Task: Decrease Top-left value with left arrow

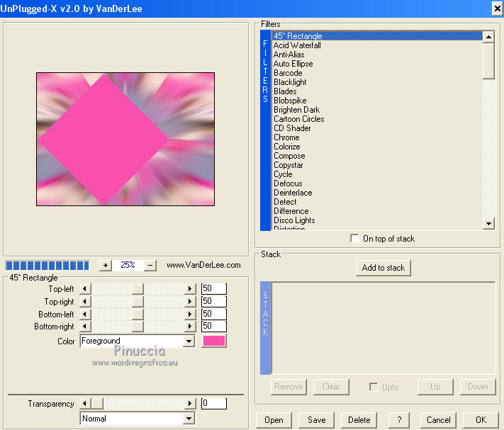Action: click(x=85, y=289)
